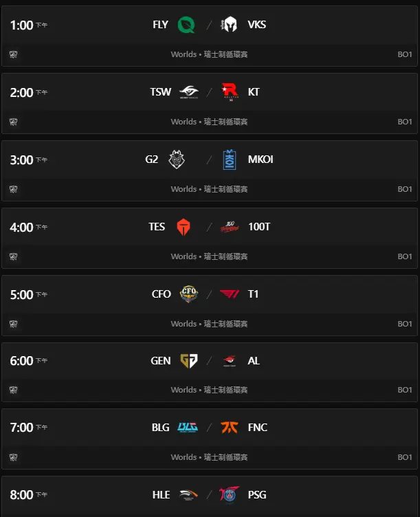This screenshot has height=517, width=420.
Task: Click the FlyQuest green team logo
Action: pyautogui.click(x=186, y=25)
